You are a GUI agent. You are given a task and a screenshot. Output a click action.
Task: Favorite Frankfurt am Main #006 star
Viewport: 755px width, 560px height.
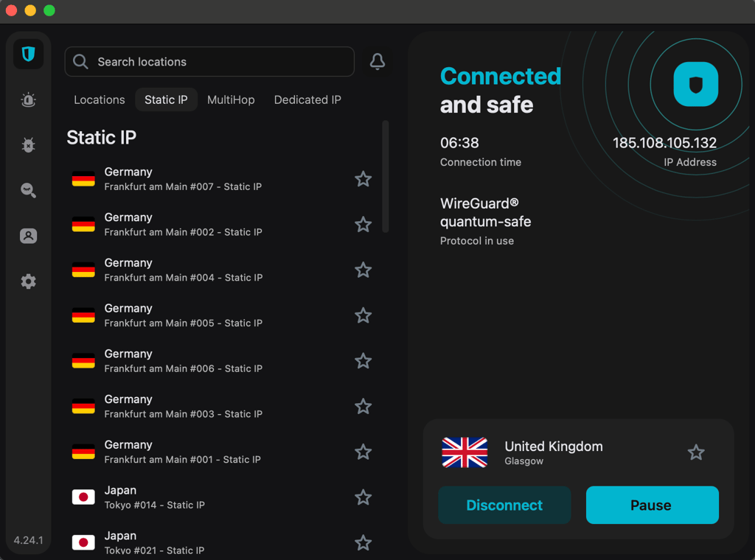click(363, 361)
